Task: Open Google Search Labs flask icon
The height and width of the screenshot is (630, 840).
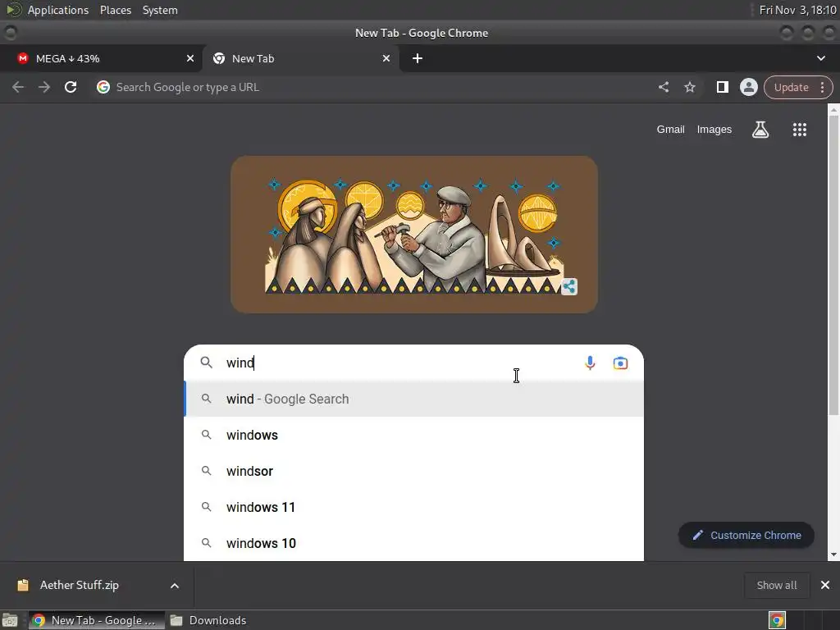Action: [760, 129]
